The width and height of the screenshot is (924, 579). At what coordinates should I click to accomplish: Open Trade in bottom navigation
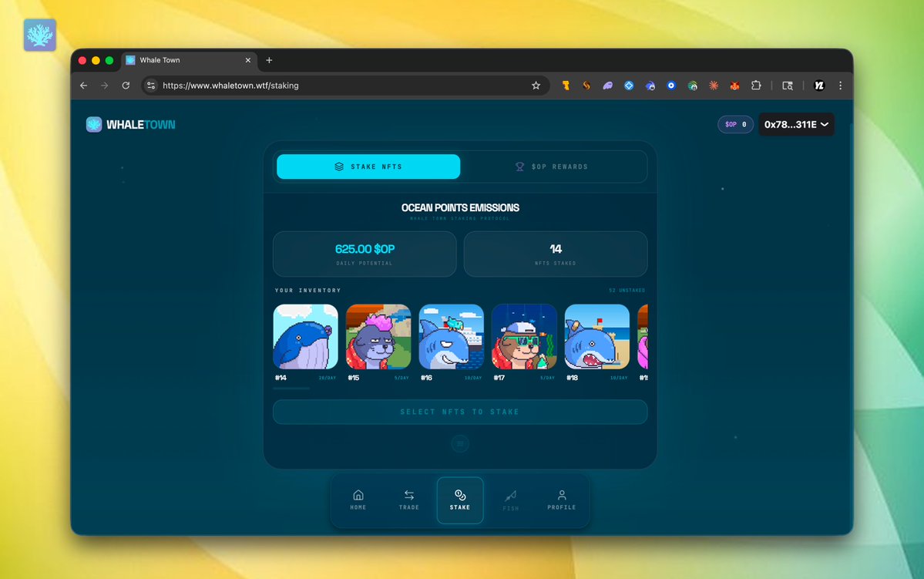(x=409, y=500)
